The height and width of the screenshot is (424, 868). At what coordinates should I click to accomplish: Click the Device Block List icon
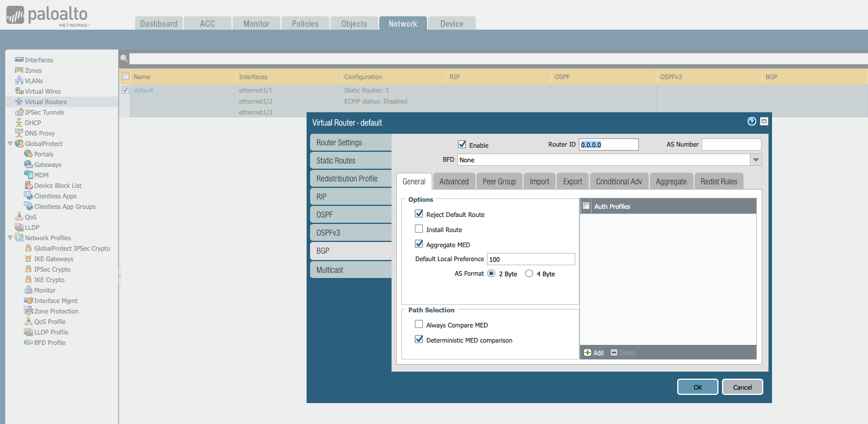point(29,186)
